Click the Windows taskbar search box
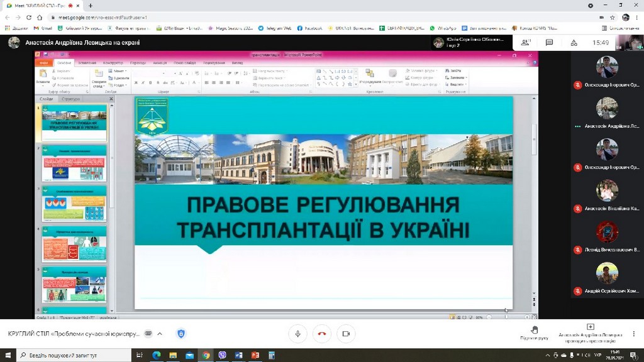 [69, 356]
